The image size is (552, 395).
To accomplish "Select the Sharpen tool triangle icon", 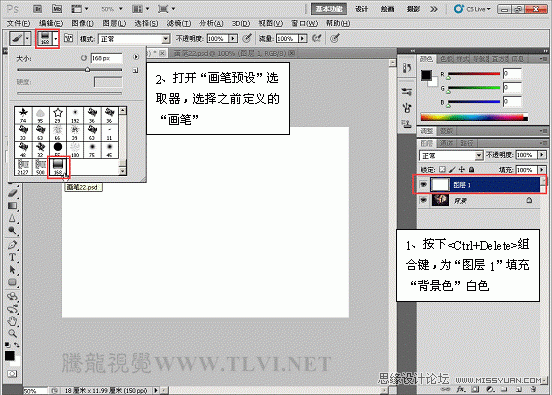I will point(12,218).
